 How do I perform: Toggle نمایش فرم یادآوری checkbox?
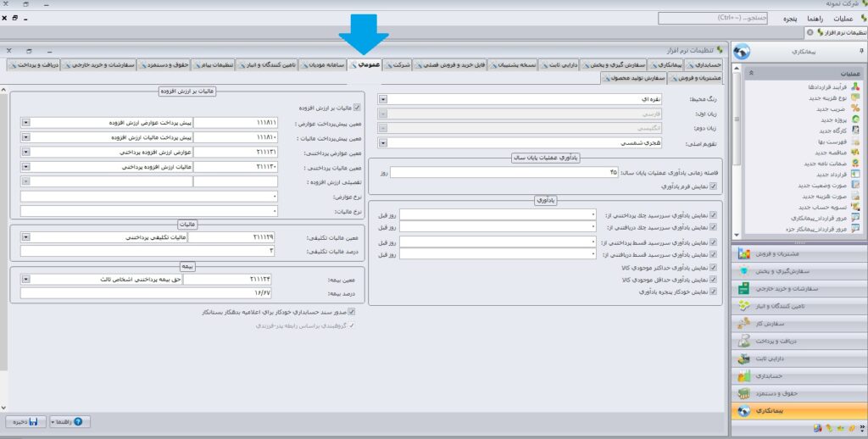click(x=713, y=186)
